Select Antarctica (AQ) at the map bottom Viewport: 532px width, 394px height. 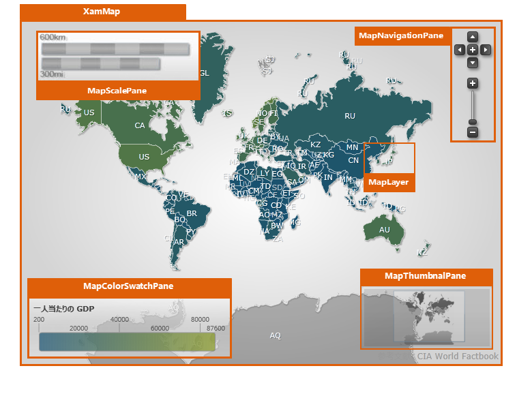pyautogui.click(x=275, y=335)
